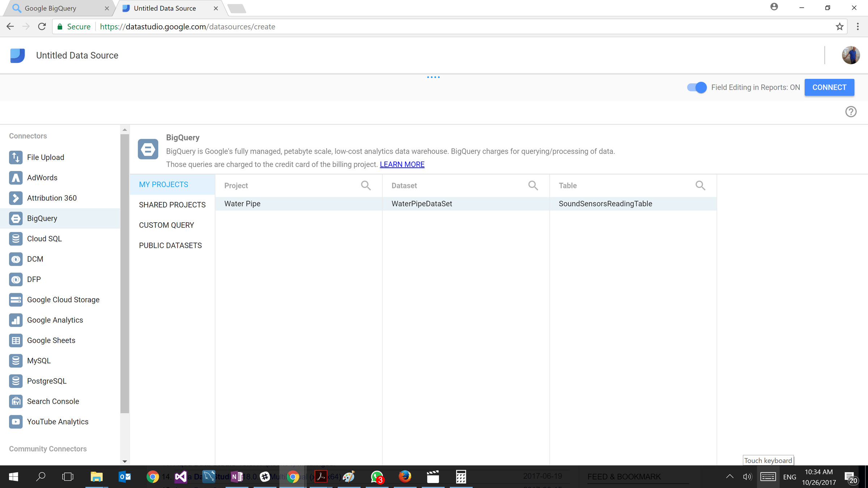Open a new browser tab
Image resolution: width=868 pixels, height=488 pixels.
[237, 8]
